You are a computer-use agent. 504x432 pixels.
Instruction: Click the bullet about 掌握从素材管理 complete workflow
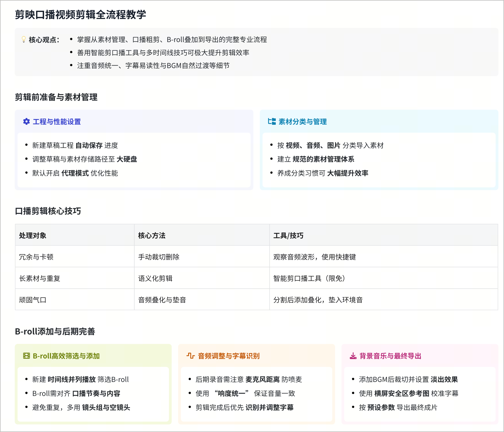[x=172, y=39]
